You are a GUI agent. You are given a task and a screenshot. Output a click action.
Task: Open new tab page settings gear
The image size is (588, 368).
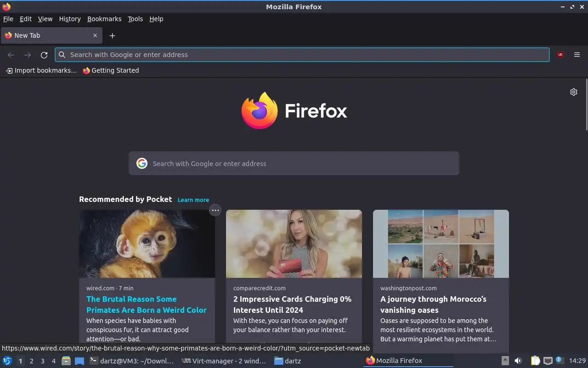tap(574, 92)
